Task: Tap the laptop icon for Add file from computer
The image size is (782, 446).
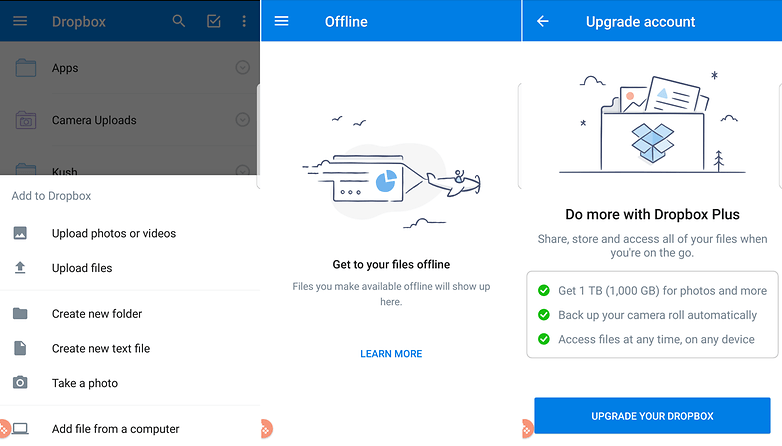Action: 20,429
